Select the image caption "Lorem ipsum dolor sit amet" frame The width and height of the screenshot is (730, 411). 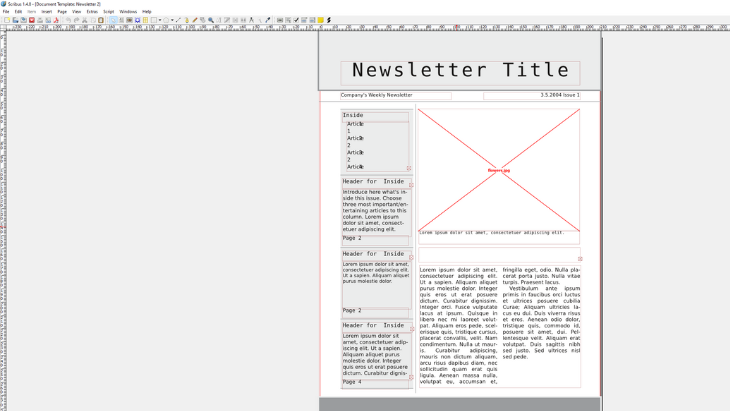(x=499, y=237)
